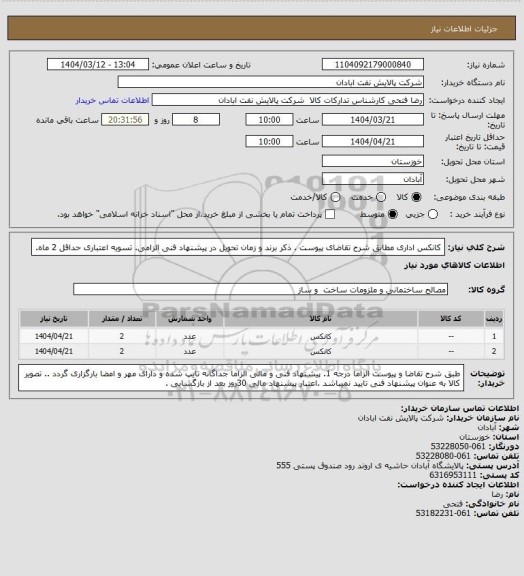The width and height of the screenshot is (524, 576).
Task: Select the کالا/خدمت radio button
Action: [x=335, y=197]
